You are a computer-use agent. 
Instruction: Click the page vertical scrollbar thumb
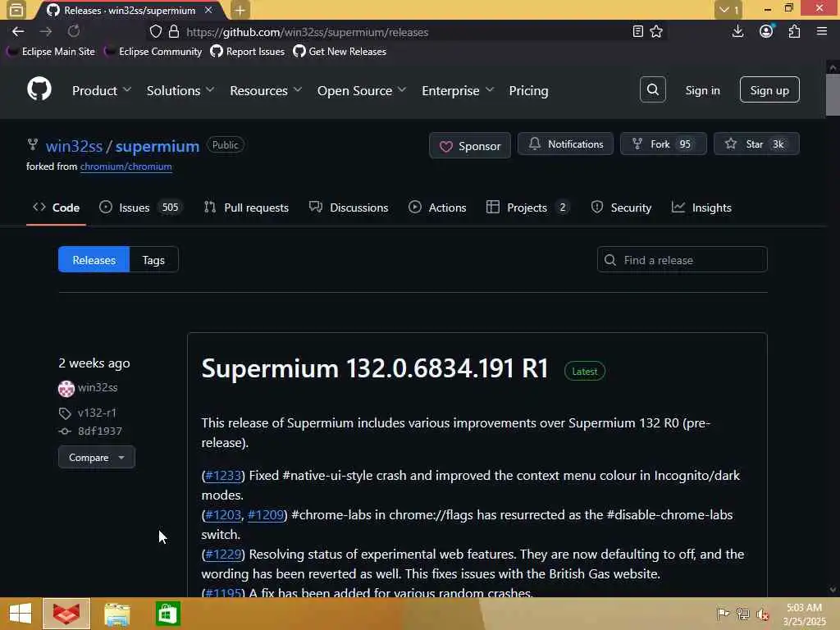833,95
